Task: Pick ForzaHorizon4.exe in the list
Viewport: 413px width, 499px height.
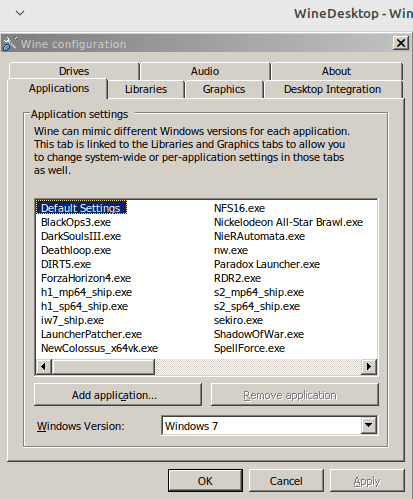Action: pyautogui.click(x=86, y=278)
